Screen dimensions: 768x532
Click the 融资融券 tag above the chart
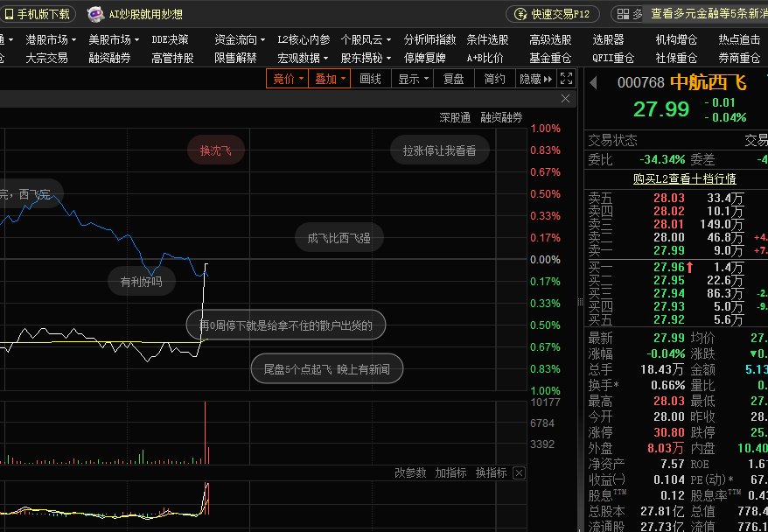tap(501, 117)
